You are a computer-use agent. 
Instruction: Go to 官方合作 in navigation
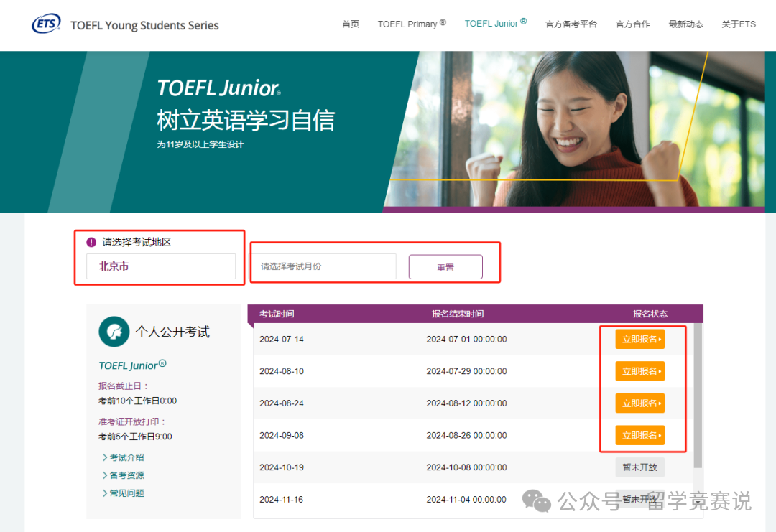[633, 24]
